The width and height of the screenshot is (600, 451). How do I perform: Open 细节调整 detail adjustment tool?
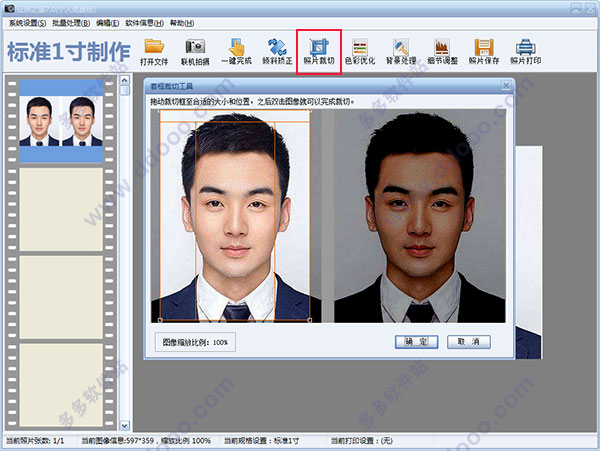point(442,52)
